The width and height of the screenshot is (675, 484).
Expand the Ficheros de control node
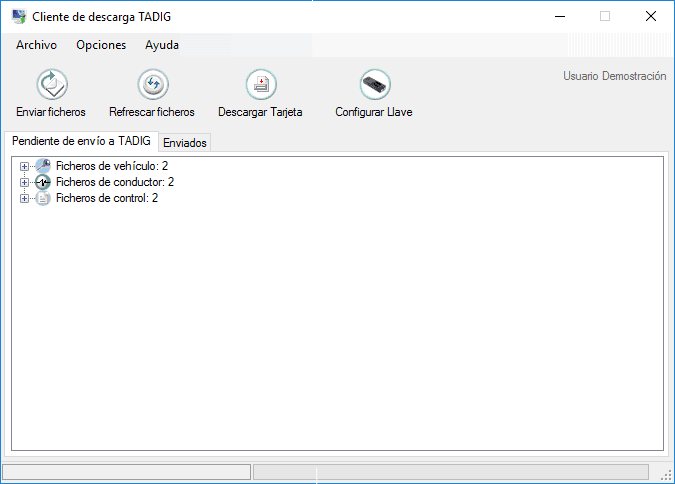[25, 199]
